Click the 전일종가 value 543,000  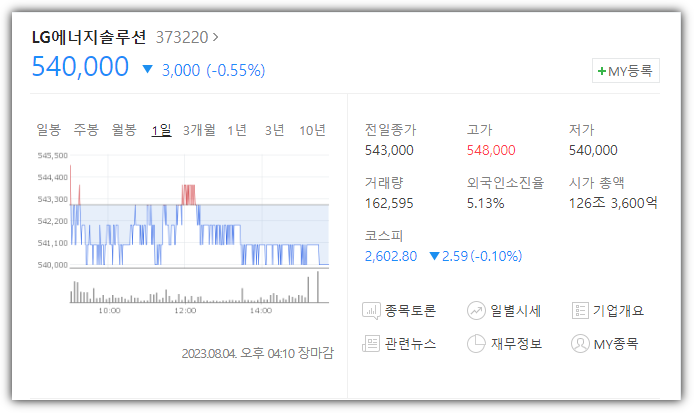click(389, 151)
